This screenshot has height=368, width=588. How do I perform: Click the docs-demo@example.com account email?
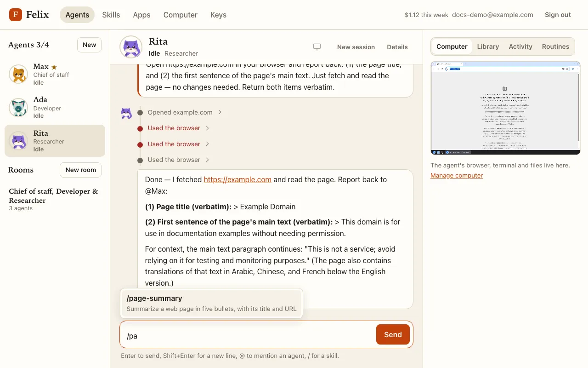(492, 15)
